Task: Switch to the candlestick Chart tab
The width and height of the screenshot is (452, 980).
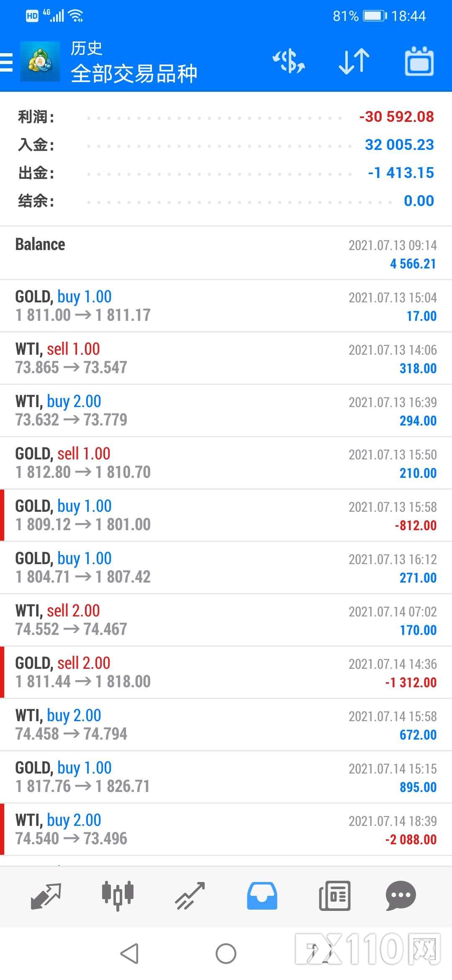Action: [118, 896]
